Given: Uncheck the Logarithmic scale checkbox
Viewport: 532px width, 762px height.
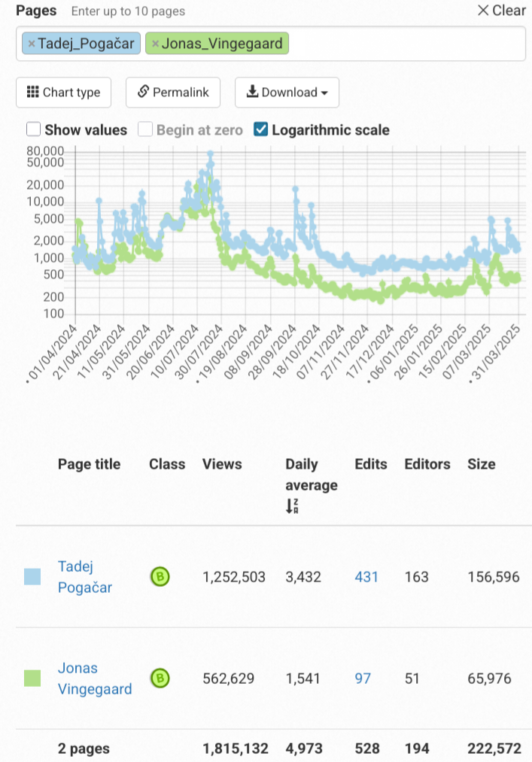Looking at the screenshot, I should [x=260, y=129].
